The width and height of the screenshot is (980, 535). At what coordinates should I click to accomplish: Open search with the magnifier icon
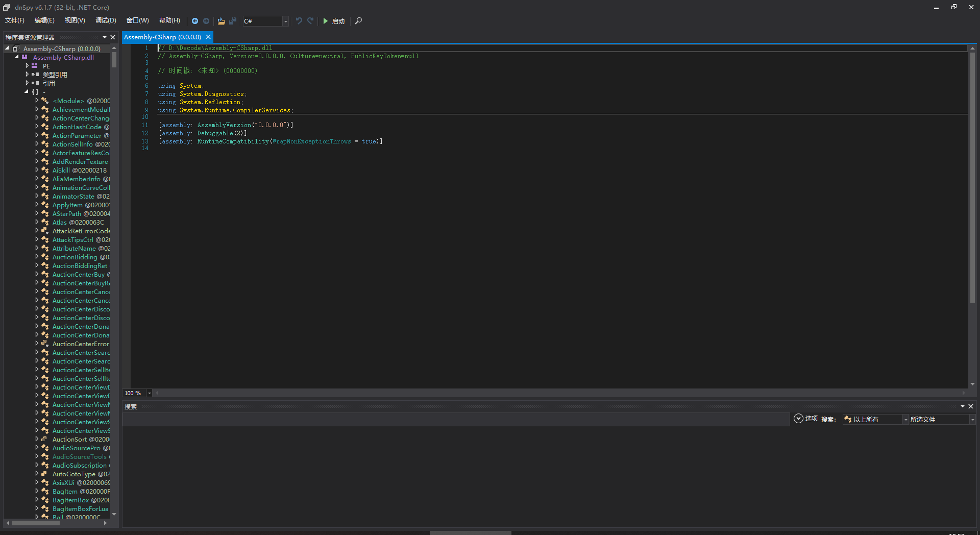358,21
